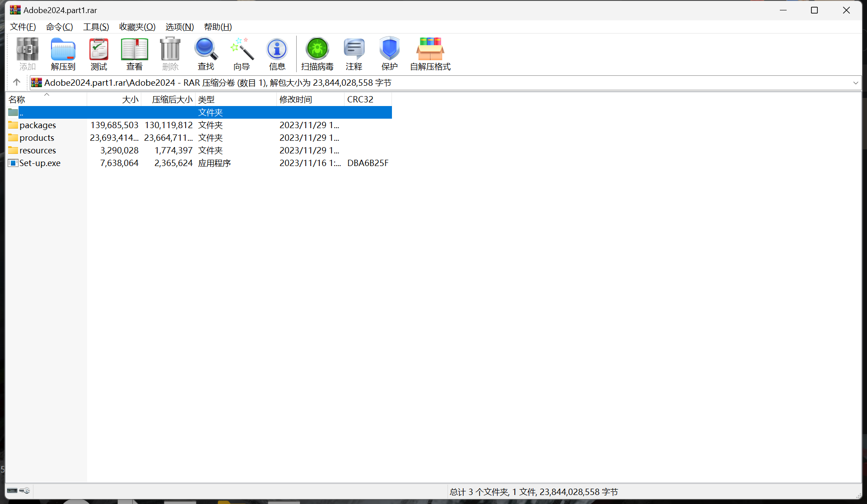Viewport: 867px width, 504px height.
Task: Click the Delete (删除) trash icon
Action: coord(170,54)
